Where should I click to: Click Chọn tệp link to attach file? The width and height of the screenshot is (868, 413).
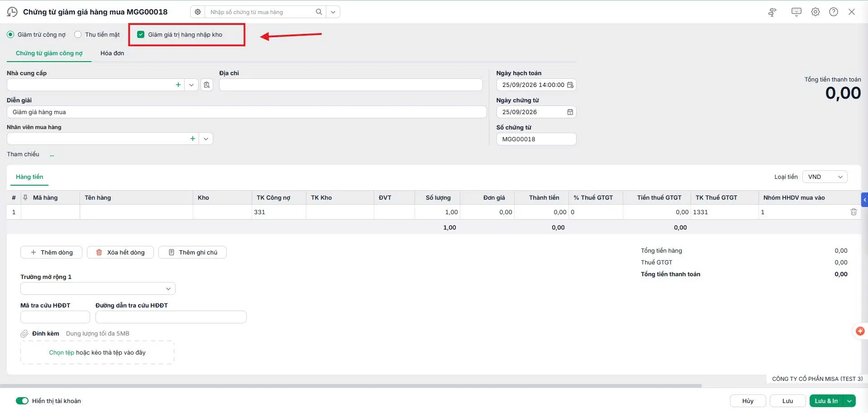[62, 352]
